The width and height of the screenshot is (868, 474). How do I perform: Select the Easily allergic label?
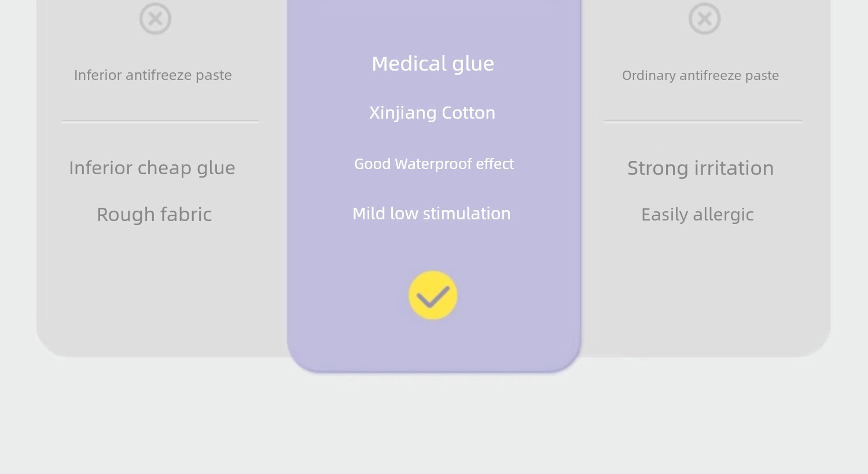(697, 215)
